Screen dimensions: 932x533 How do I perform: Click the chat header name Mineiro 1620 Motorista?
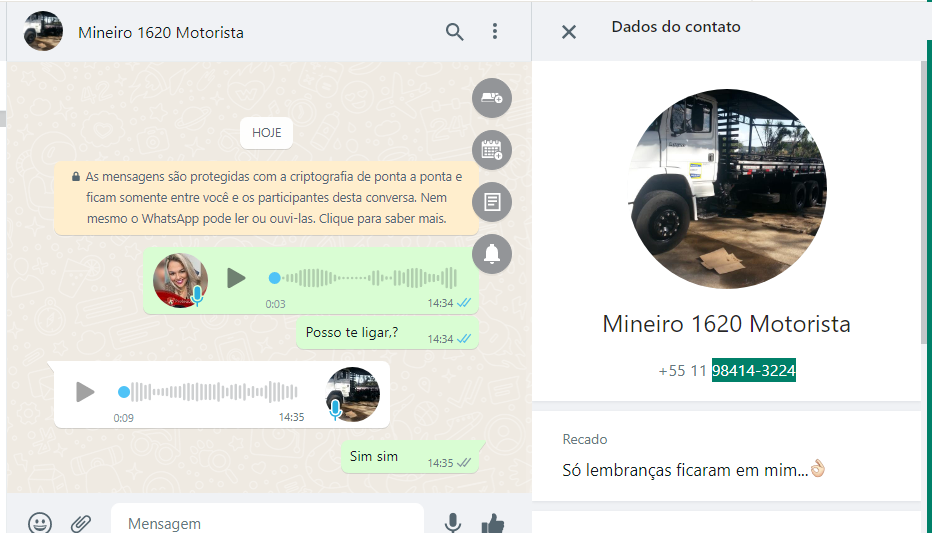click(161, 32)
